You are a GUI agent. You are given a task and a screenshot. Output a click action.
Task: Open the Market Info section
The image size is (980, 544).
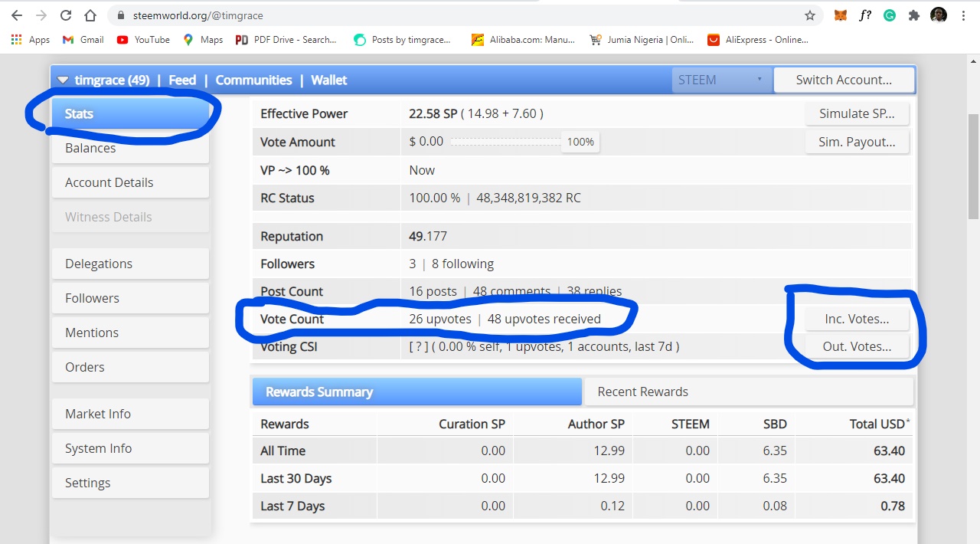point(130,414)
